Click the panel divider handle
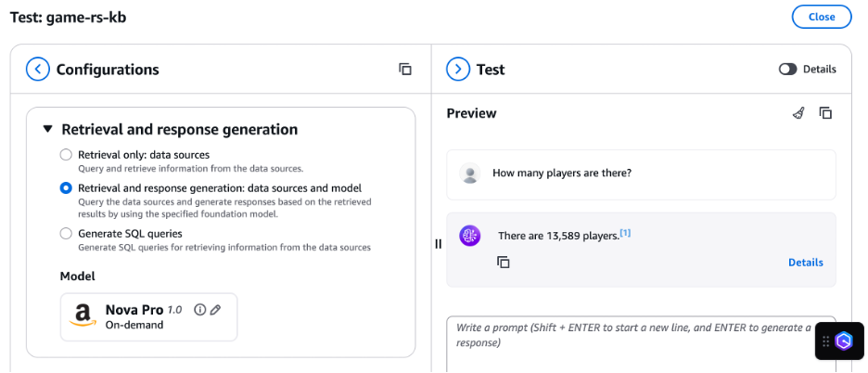This screenshot has height=373, width=868. click(x=438, y=244)
